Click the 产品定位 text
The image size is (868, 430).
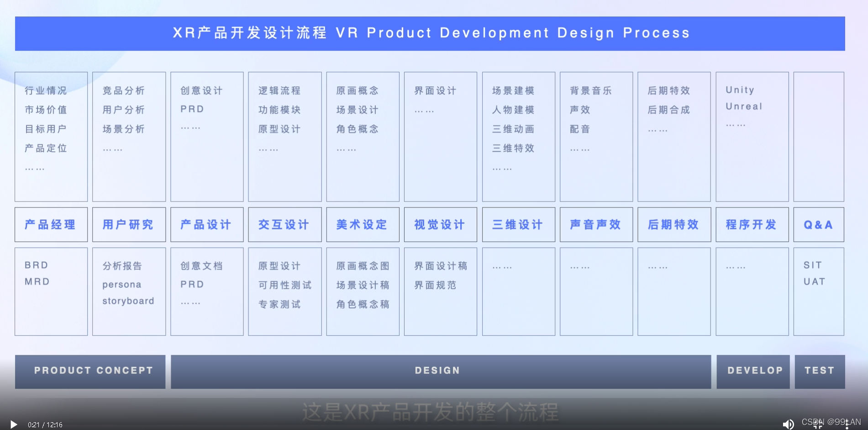[x=46, y=148]
